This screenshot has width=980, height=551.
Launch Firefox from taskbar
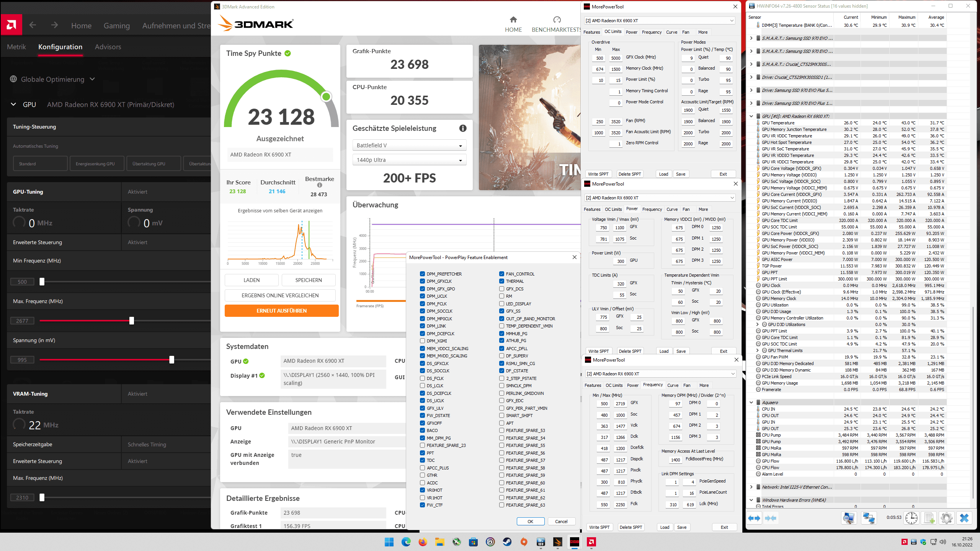tap(423, 542)
